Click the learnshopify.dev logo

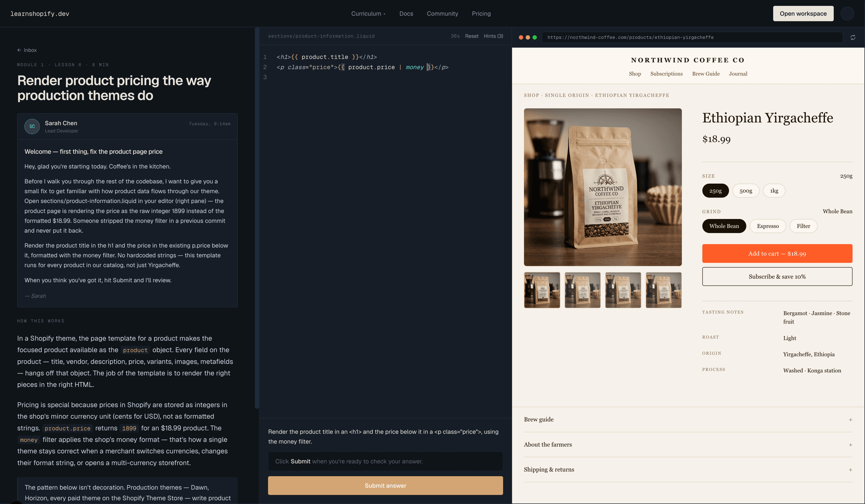coord(40,14)
